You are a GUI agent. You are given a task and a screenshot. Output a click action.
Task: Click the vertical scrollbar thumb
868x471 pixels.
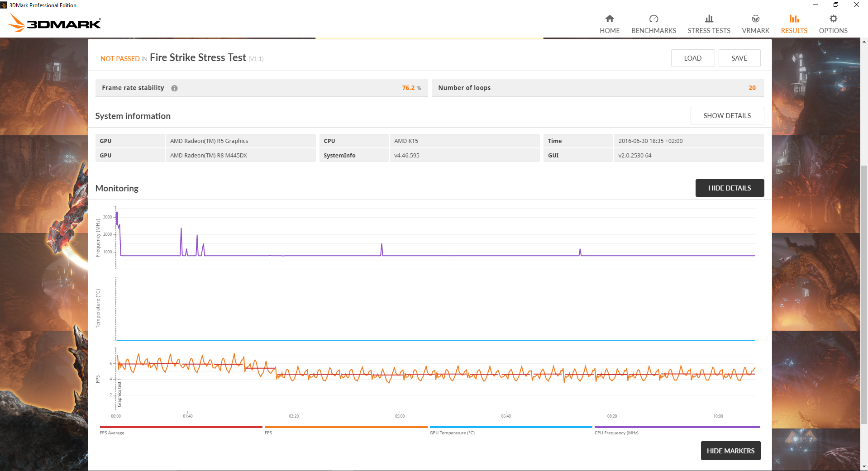pyautogui.click(x=864, y=294)
